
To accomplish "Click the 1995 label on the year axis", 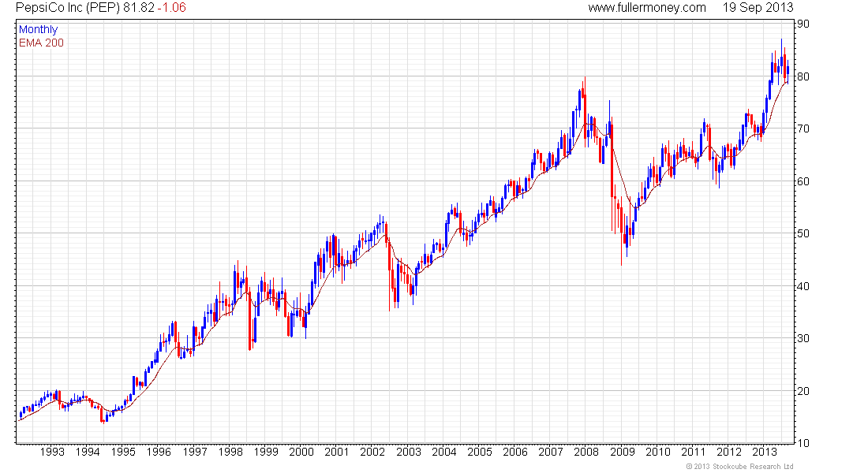I will tap(123, 452).
